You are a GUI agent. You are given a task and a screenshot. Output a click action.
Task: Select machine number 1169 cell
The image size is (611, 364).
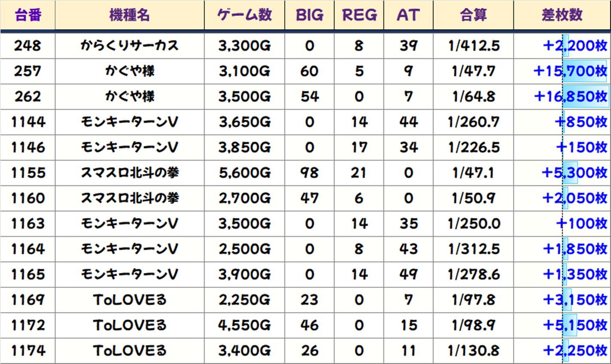pos(28,300)
